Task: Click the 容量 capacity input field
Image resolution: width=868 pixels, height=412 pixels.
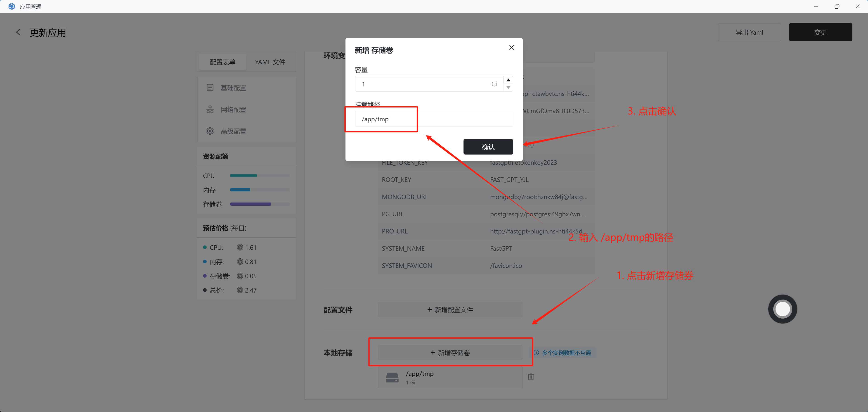Action: 425,84
